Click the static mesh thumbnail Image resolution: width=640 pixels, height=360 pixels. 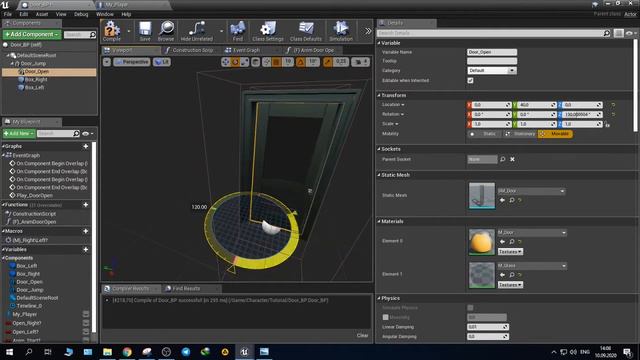pyautogui.click(x=482, y=196)
